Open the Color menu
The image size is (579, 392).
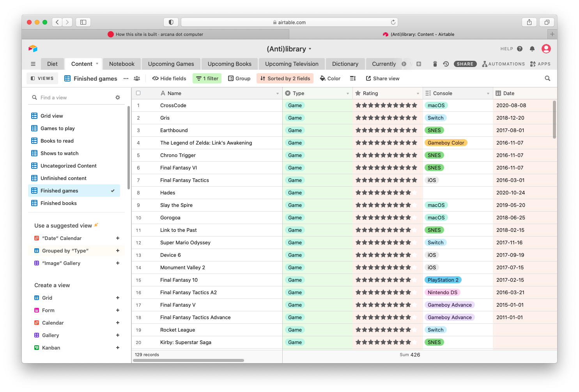(330, 78)
